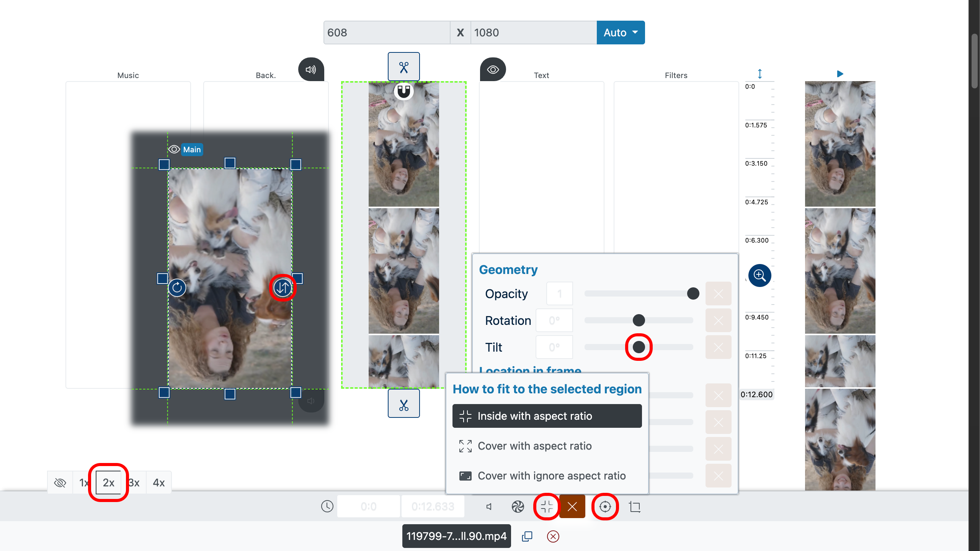Click the Rotation slider handle

coord(639,320)
